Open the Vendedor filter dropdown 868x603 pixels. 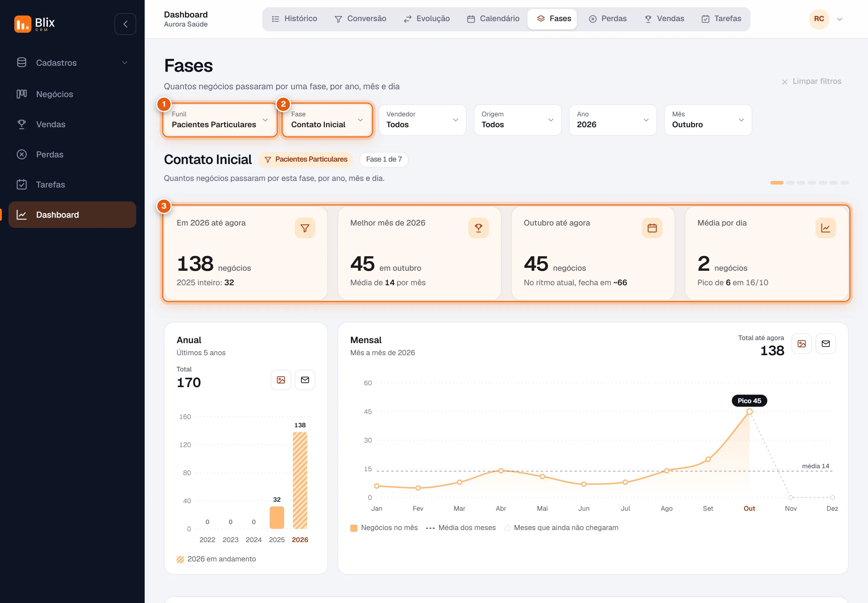click(x=422, y=120)
